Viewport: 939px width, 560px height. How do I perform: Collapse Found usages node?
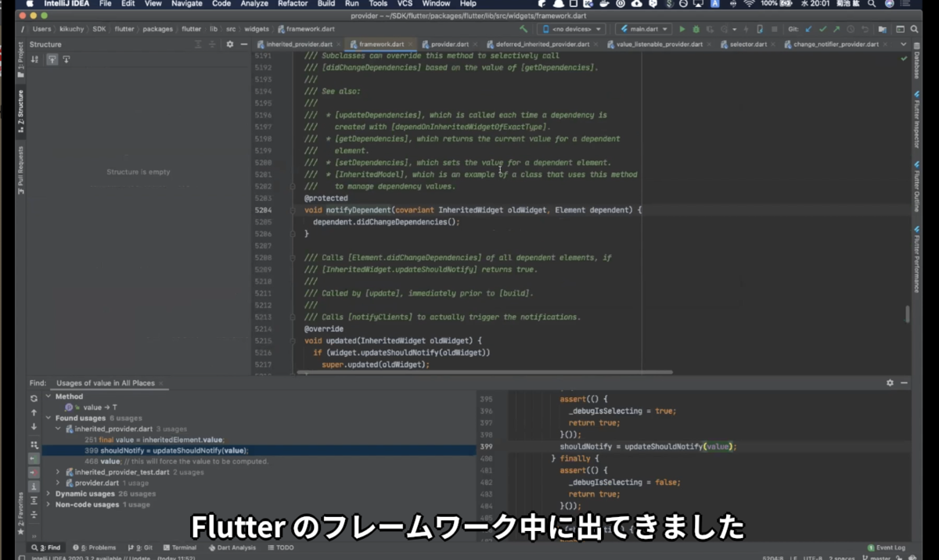48,418
